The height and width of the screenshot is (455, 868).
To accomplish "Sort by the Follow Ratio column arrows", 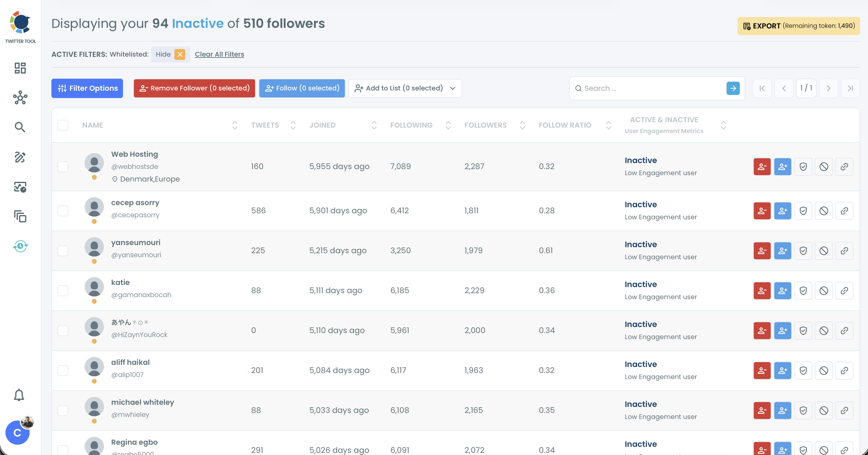I will 609,125.
